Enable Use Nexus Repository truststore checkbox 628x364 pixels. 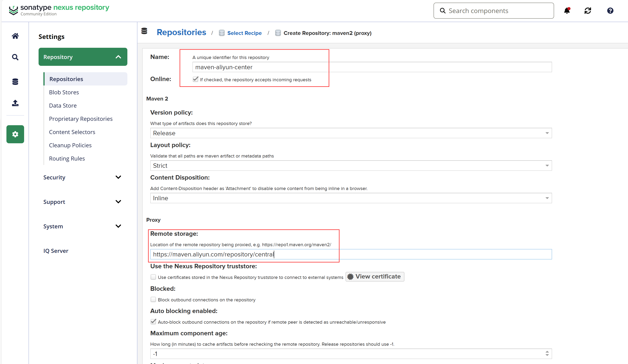pos(153,277)
